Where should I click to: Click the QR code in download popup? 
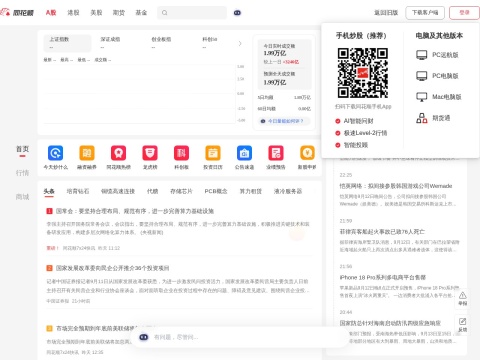[x=363, y=73]
